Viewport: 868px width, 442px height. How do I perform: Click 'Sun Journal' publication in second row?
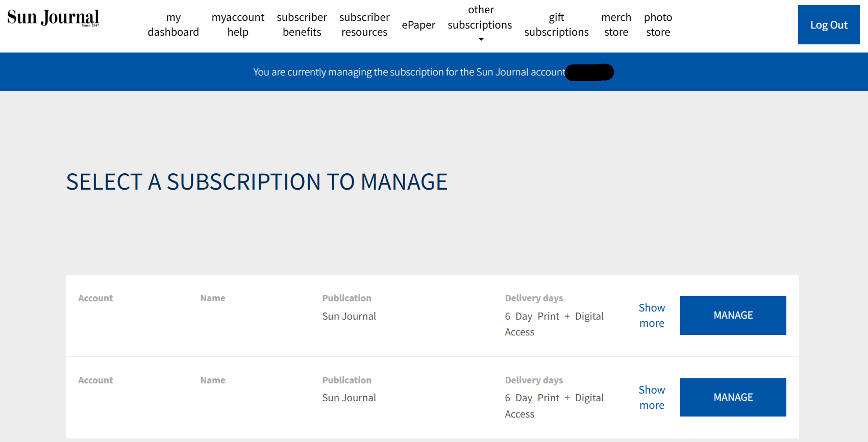tap(349, 398)
